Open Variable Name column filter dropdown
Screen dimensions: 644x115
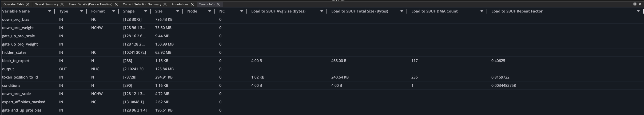click(x=49, y=11)
